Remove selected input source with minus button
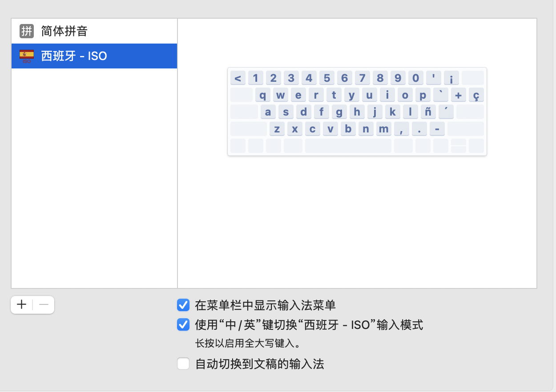Image resolution: width=556 pixels, height=392 pixels. 44,305
